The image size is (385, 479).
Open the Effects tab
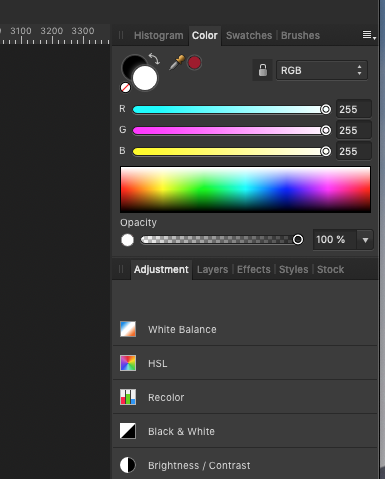click(254, 269)
